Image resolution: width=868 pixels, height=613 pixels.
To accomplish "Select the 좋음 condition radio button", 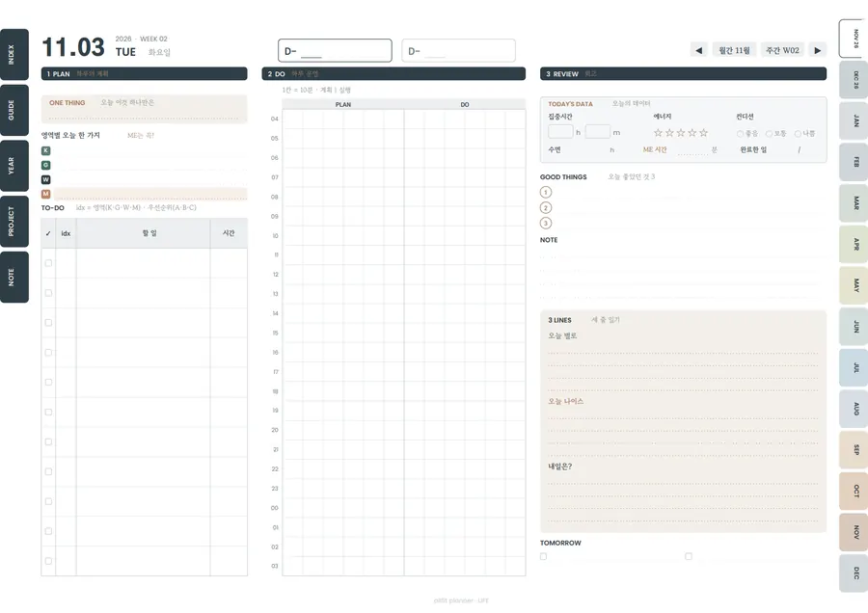I will click(740, 134).
